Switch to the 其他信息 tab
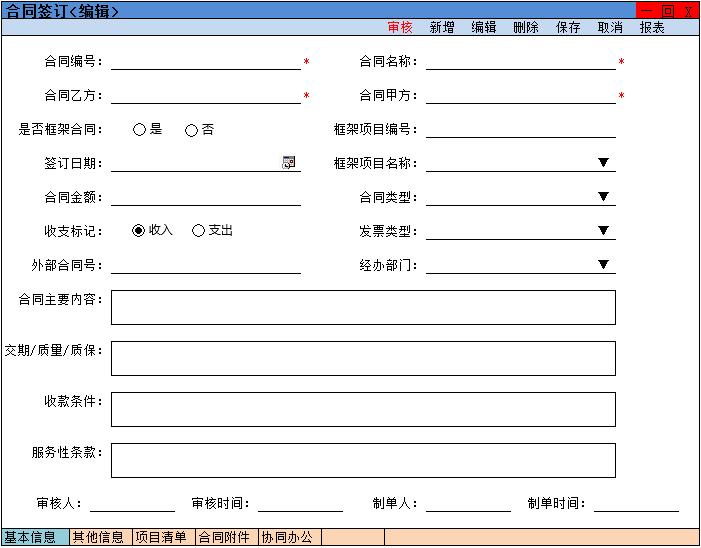This screenshot has height=548, width=701. point(99,537)
